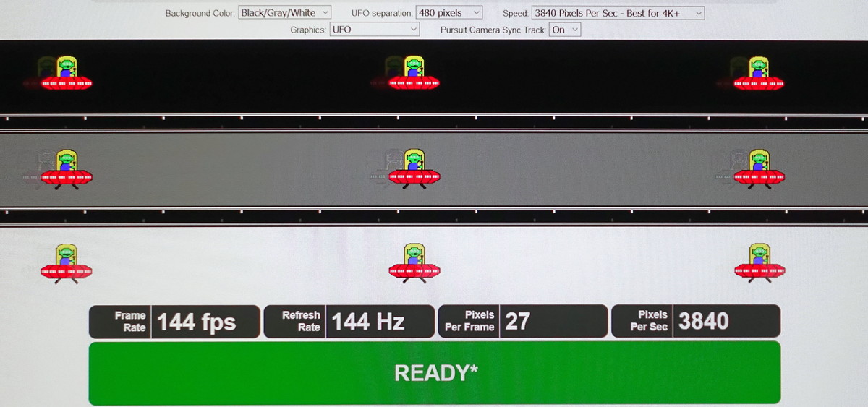This screenshot has width=868, height=407.
Task: Click the "Pursuit Camera Sync Track:" label text
Action: coord(493,30)
